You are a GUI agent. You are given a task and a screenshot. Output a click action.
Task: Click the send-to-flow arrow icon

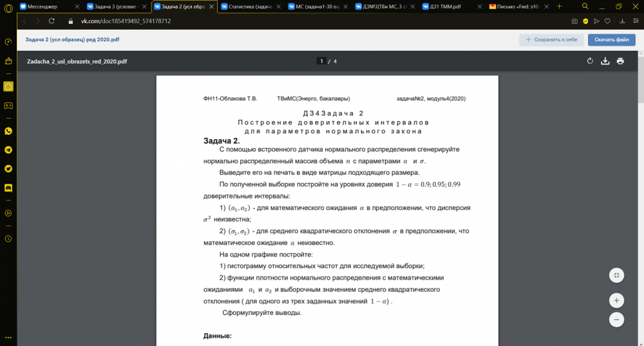[596, 21]
